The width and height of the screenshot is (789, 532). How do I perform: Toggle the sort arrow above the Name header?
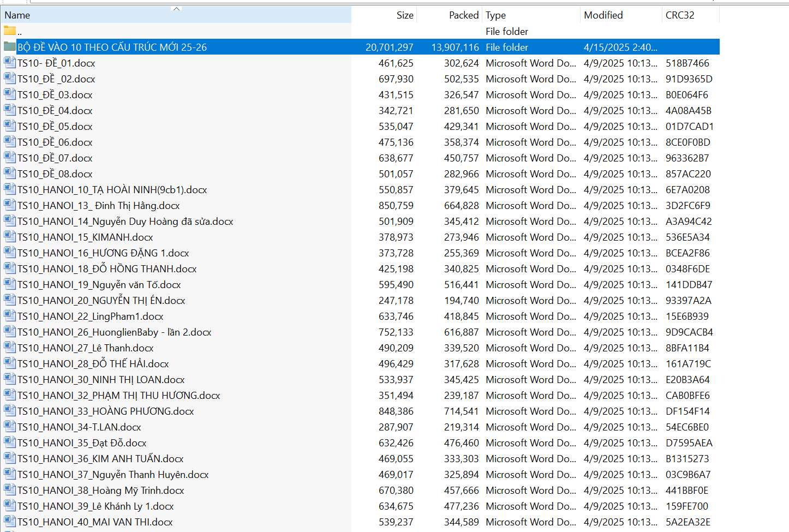(176, 9)
